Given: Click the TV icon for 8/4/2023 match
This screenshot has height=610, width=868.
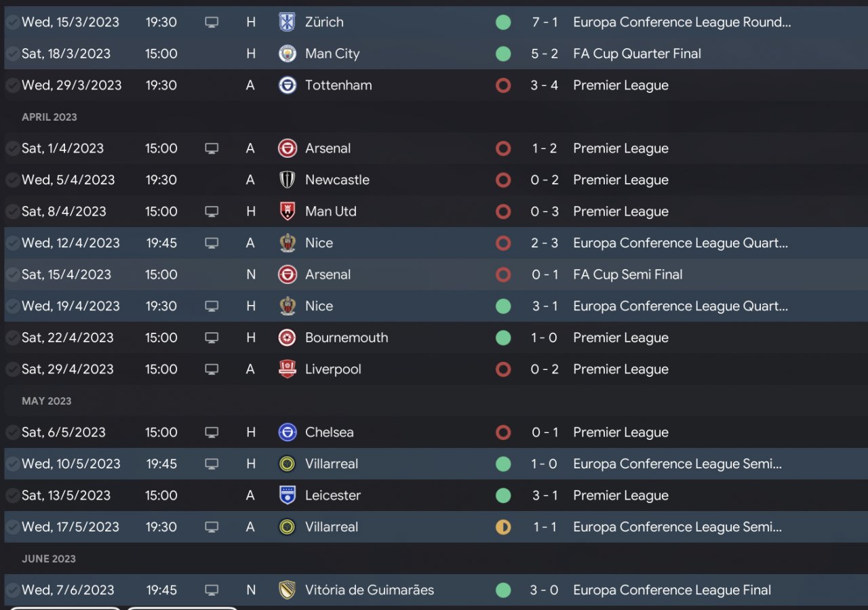Looking at the screenshot, I should pos(212,211).
